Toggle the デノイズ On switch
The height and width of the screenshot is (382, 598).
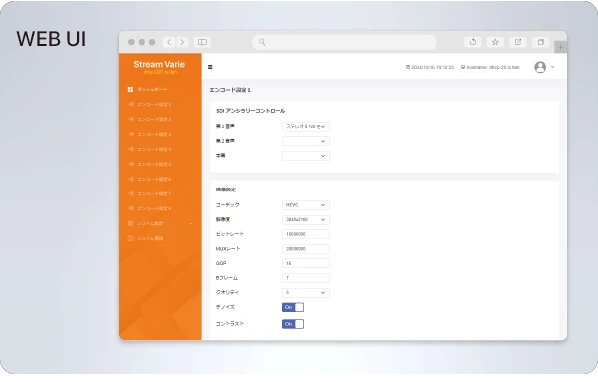[293, 307]
